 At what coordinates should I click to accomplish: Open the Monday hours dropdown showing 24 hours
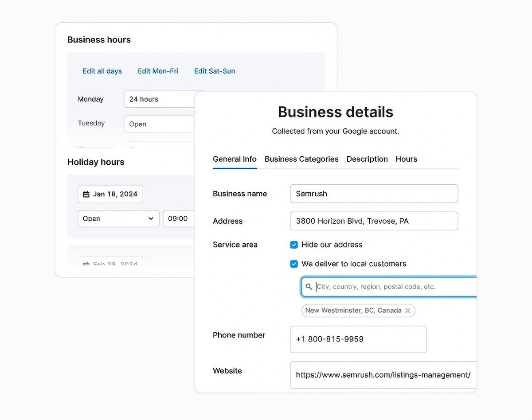click(160, 99)
